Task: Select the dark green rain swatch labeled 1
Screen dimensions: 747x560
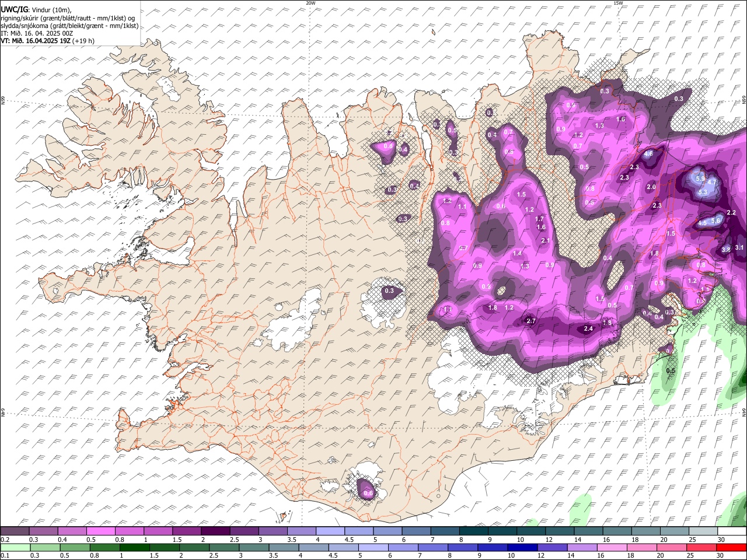Action: [135, 547]
